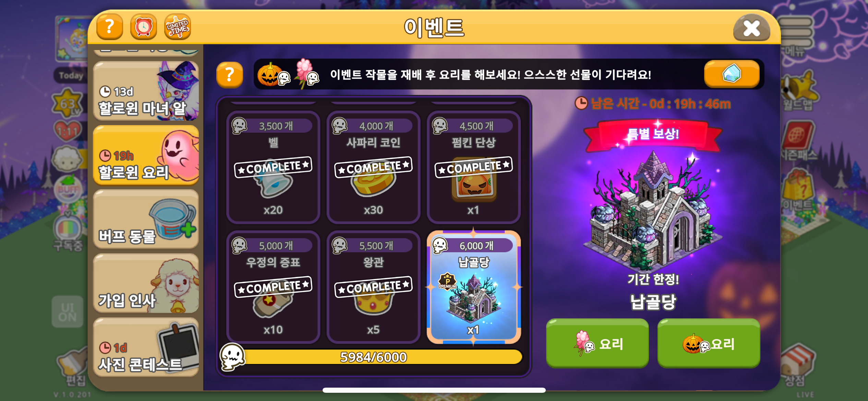
Task: Click the pumpkin 요리 button
Action: pos(709,343)
